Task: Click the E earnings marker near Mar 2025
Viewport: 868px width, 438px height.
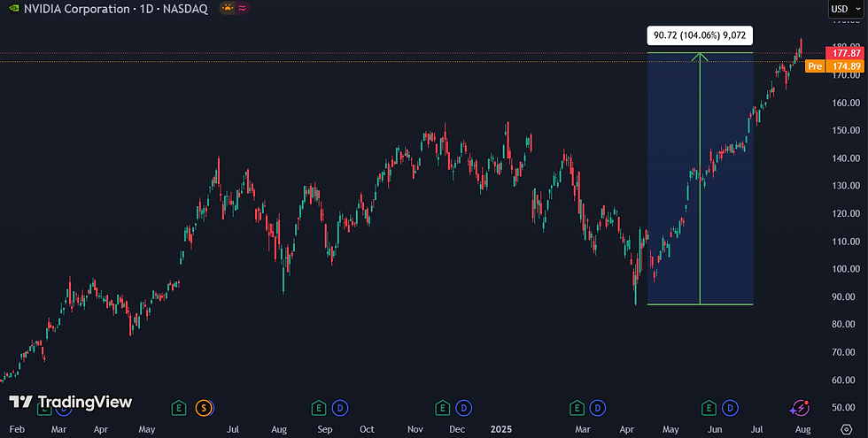Action: pyautogui.click(x=577, y=409)
